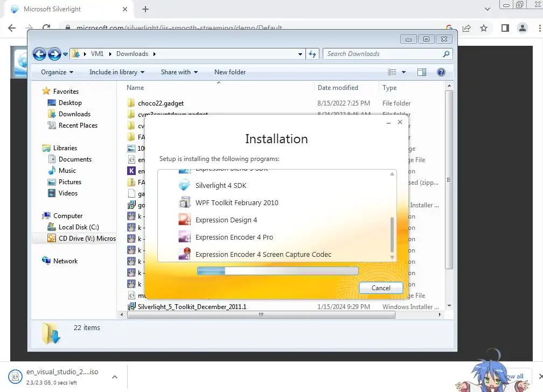Click the installation progress bar
Screen dimensions: 543x392
click(278, 271)
